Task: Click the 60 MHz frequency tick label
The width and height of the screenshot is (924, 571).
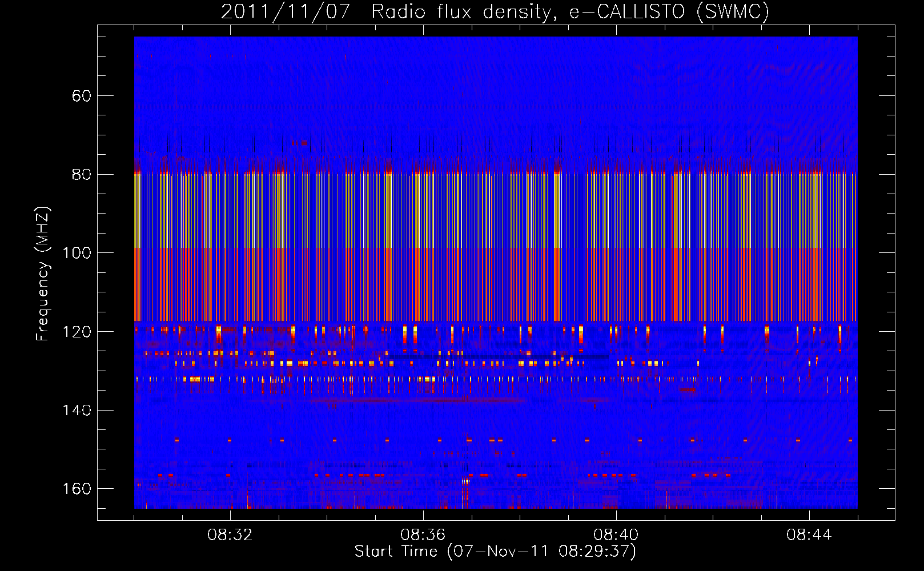Action: point(82,96)
